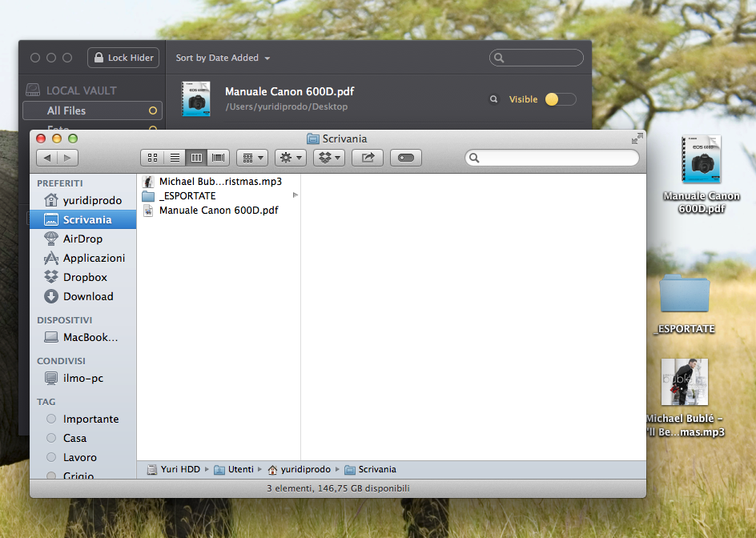Click the /Users/yuridiprodo/Desktop path text
Viewport: 756px width, 538px height.
click(287, 106)
